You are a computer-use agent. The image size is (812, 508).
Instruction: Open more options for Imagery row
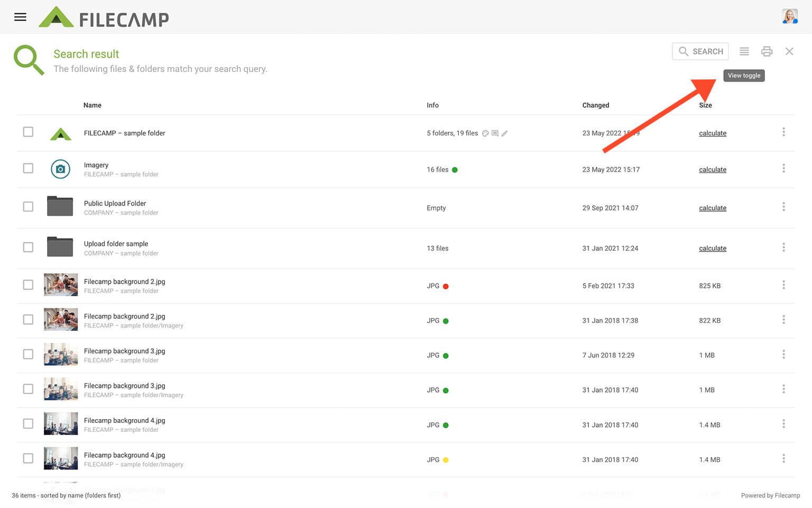[x=783, y=168]
